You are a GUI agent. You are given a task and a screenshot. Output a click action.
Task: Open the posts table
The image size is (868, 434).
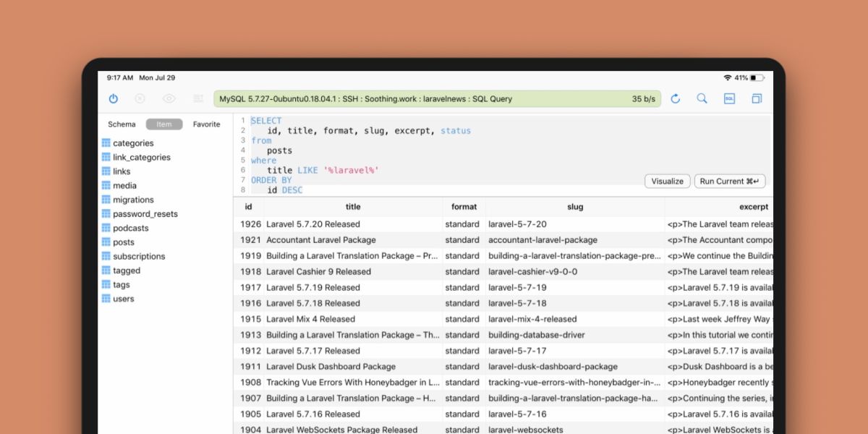[x=124, y=242]
